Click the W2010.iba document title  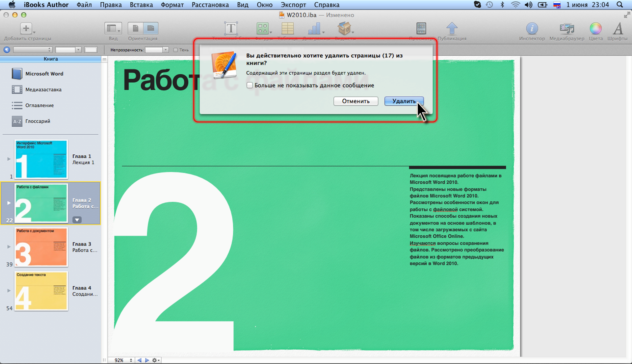(x=302, y=15)
